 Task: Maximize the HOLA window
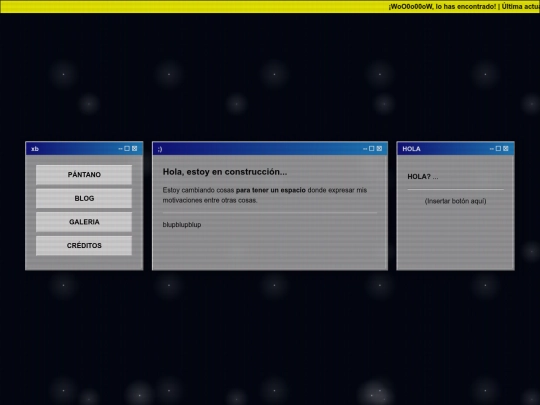point(498,148)
